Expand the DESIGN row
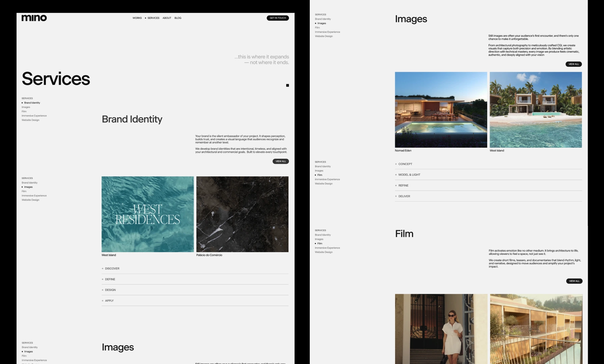This screenshot has height=364, width=604. (x=195, y=290)
